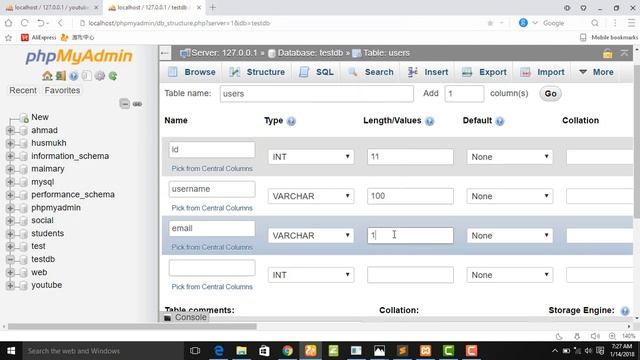This screenshot has height=360, width=640.
Task: Switch to Recent tab in sidebar
Action: [x=23, y=91]
